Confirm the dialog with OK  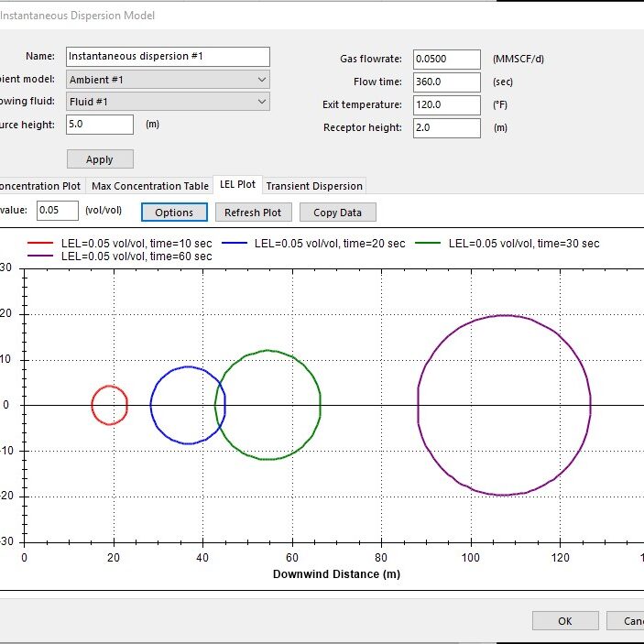tap(564, 620)
